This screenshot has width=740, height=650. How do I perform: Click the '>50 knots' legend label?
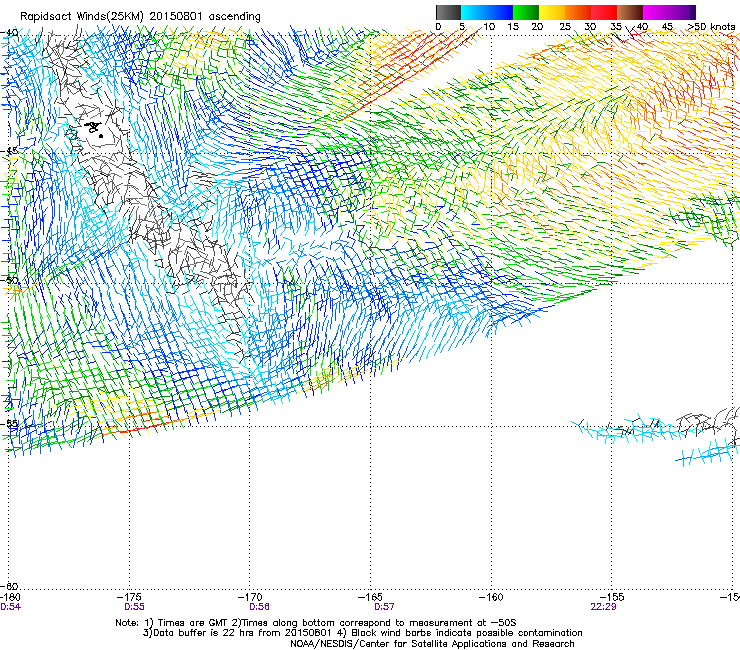712,27
